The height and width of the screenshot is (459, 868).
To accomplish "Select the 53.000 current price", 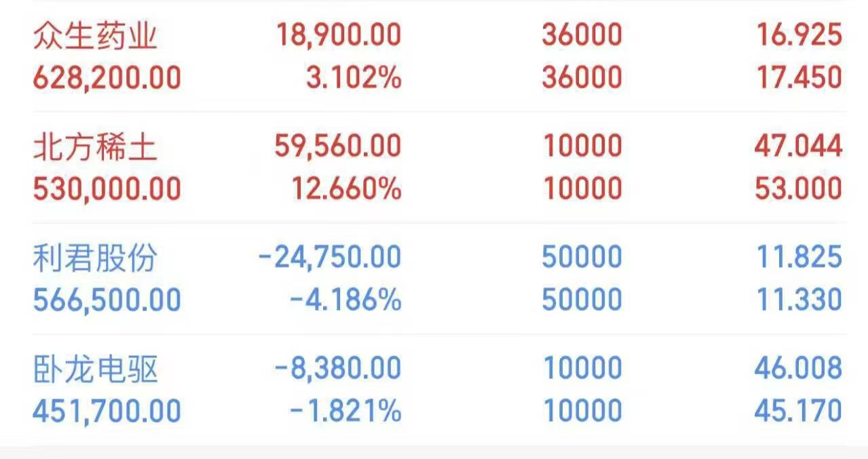I will pyautogui.click(x=798, y=188).
